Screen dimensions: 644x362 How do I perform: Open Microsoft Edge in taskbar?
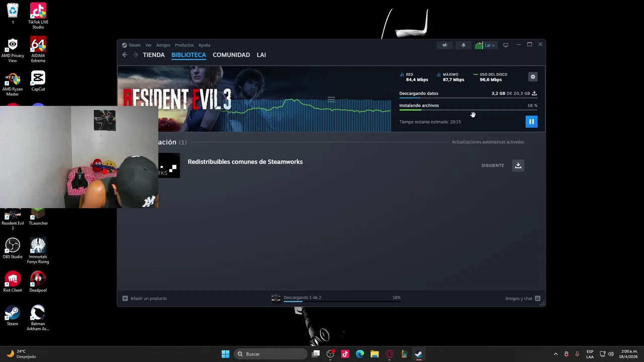360,354
